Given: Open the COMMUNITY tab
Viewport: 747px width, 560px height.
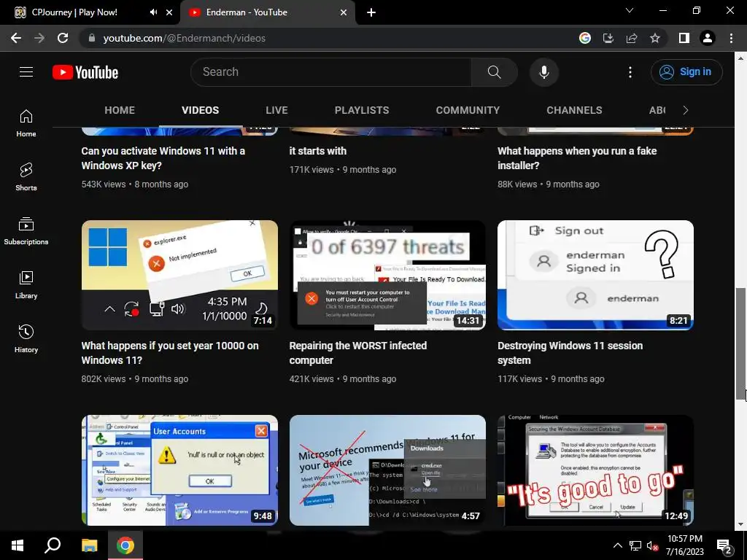Looking at the screenshot, I should tap(468, 110).
